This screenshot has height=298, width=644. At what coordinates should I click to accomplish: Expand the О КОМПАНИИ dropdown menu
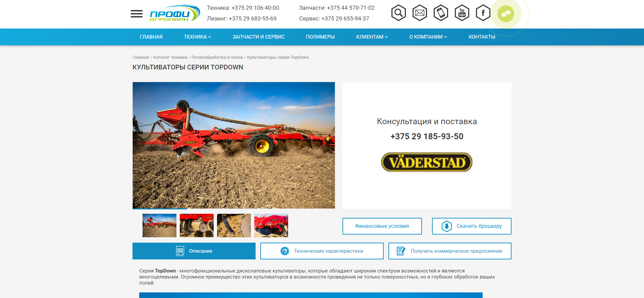point(428,37)
